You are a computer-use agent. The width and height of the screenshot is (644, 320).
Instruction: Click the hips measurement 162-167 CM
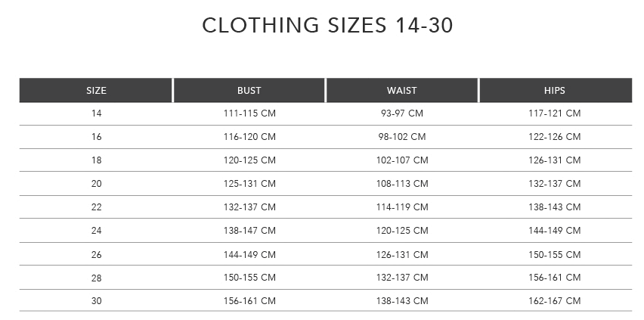click(554, 301)
